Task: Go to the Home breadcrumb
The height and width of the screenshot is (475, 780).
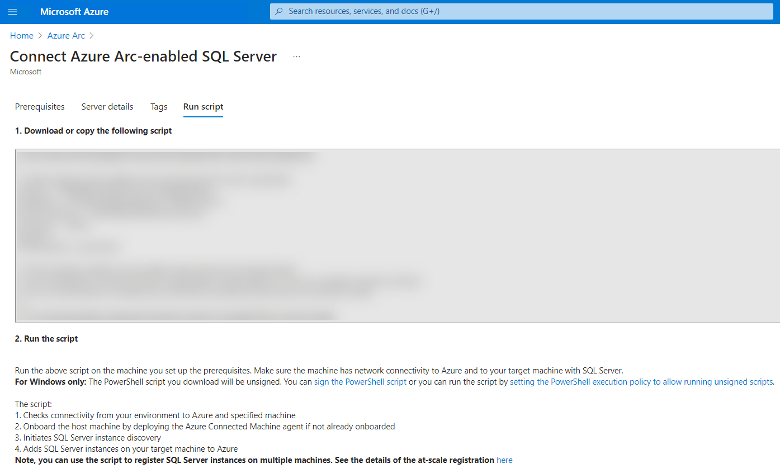Action: coord(21,36)
